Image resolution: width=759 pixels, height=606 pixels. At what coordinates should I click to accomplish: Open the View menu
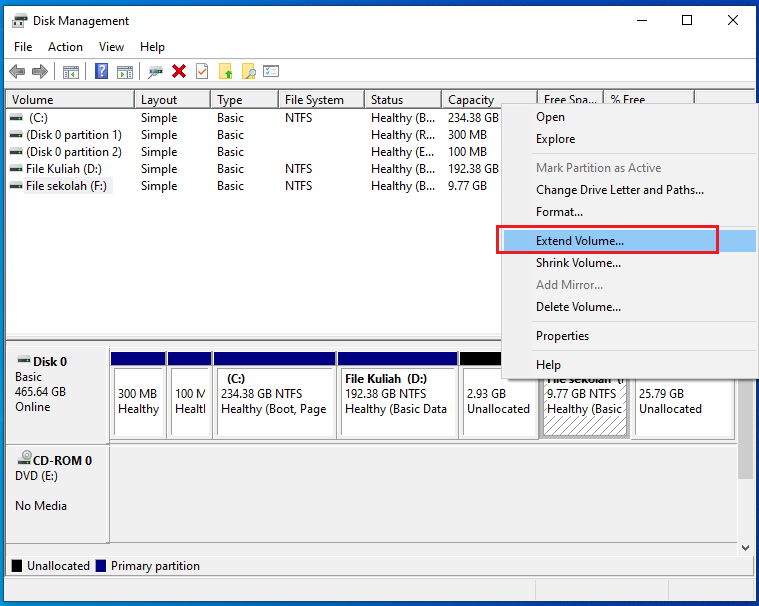[111, 47]
